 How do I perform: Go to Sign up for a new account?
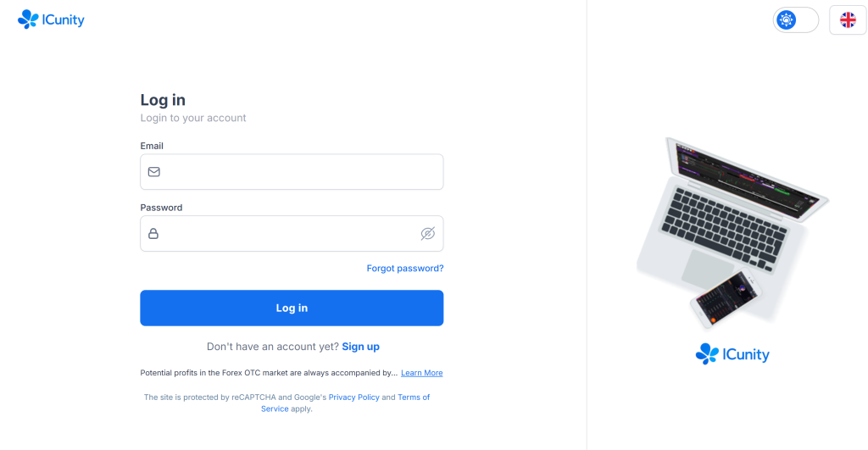tap(360, 347)
